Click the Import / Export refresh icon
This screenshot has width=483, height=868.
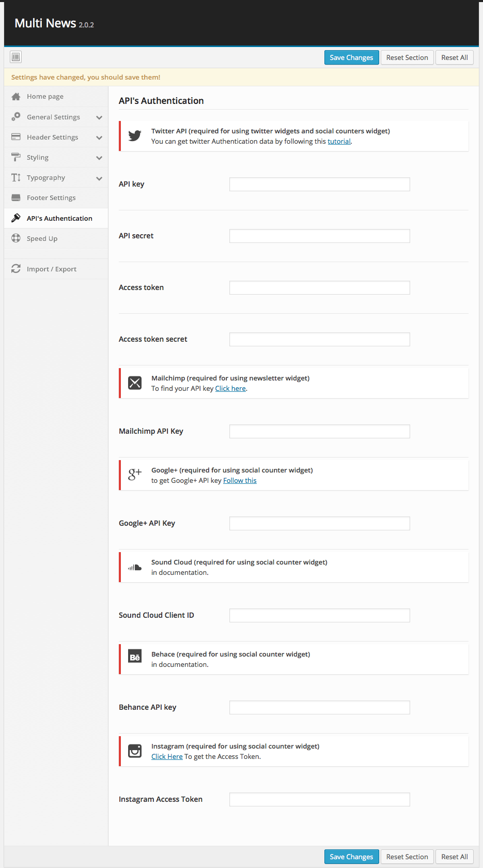click(16, 269)
